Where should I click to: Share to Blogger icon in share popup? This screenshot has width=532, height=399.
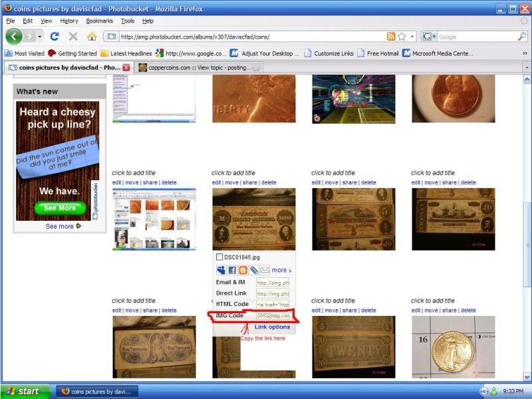(x=243, y=270)
